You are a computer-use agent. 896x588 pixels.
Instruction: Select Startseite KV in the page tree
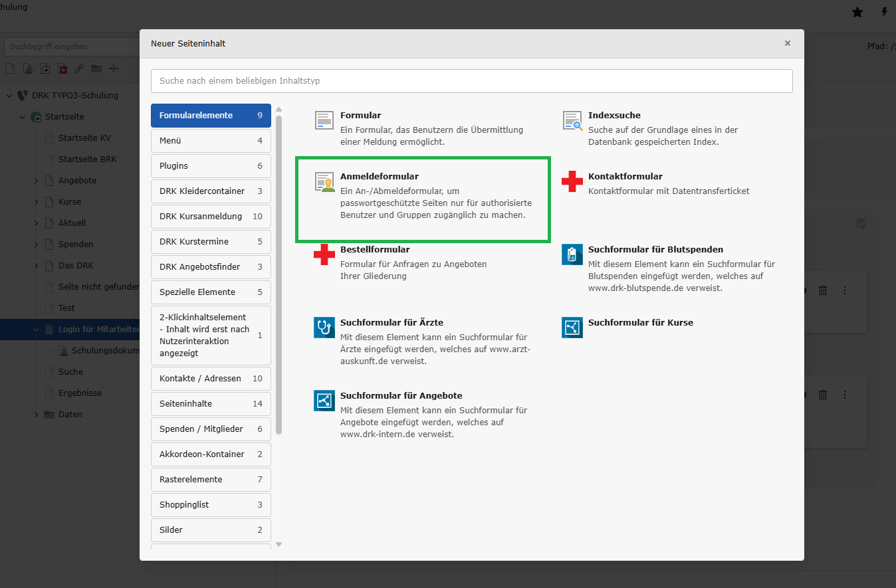pyautogui.click(x=84, y=138)
